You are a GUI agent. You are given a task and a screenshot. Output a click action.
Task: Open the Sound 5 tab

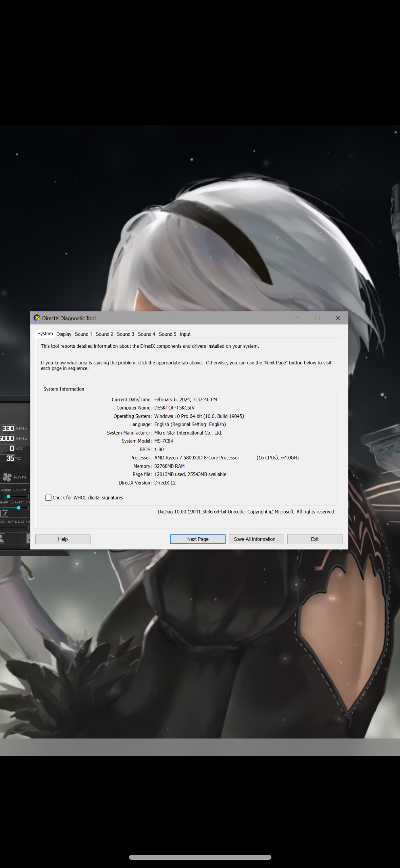pyautogui.click(x=167, y=334)
